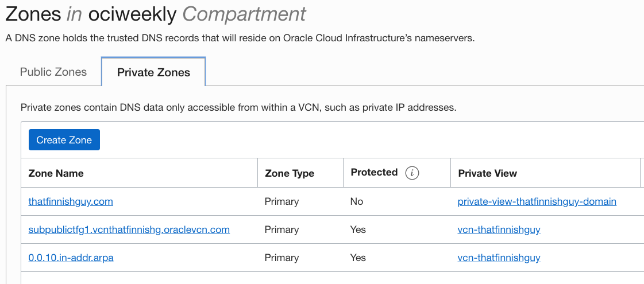
Task: Click the info icon beside Protected
Action: click(412, 173)
